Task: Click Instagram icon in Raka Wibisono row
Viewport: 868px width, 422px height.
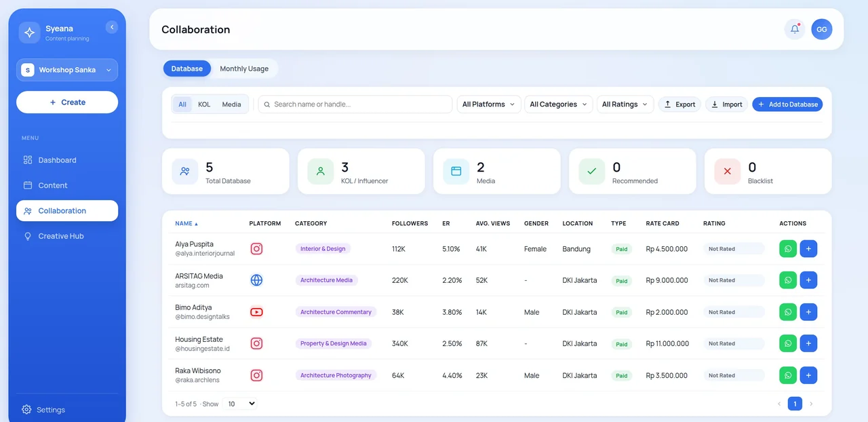Action: click(256, 375)
